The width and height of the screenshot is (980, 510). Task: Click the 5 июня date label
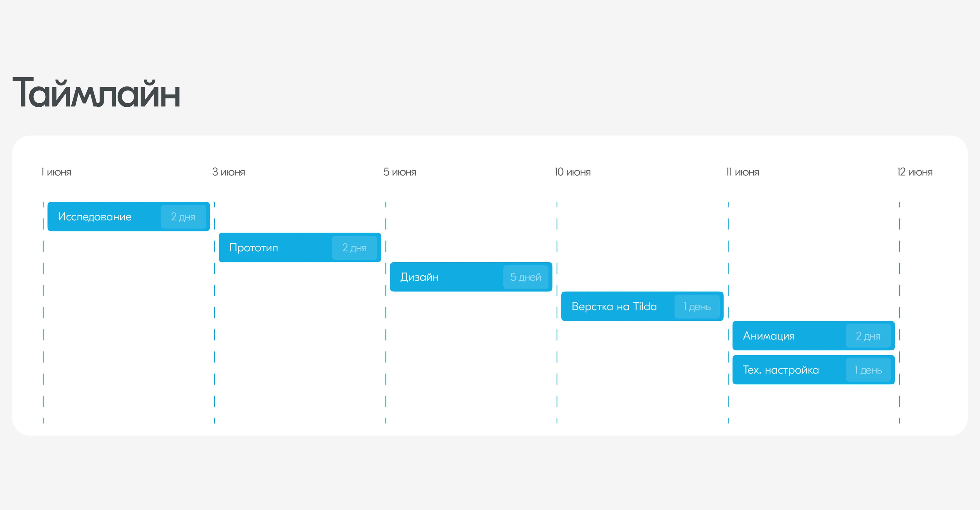point(399,172)
